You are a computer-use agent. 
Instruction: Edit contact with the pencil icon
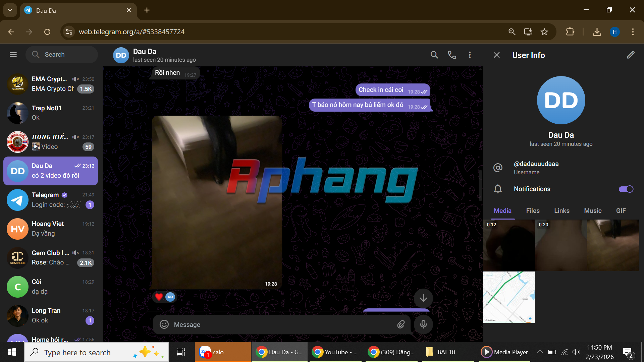(x=631, y=55)
